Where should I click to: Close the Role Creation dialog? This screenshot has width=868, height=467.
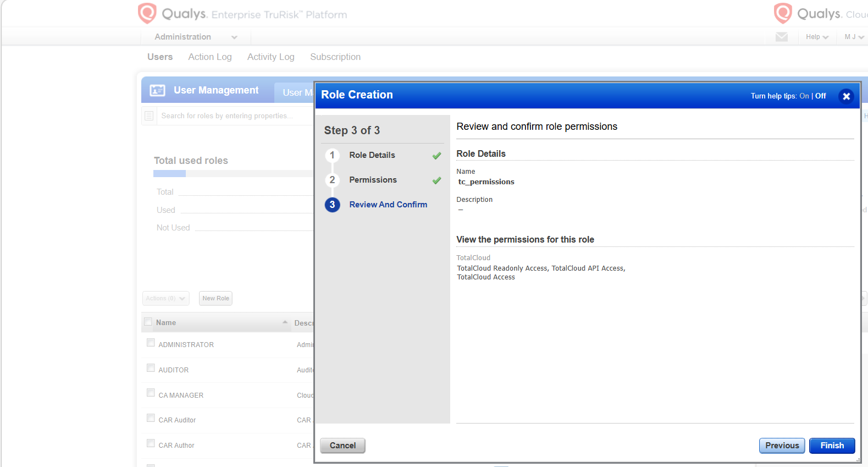click(x=846, y=96)
